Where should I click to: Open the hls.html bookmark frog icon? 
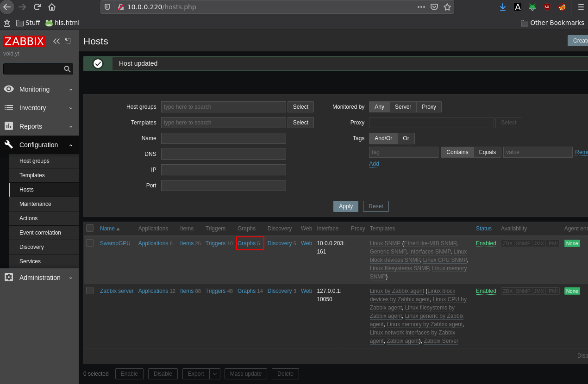[x=49, y=23]
